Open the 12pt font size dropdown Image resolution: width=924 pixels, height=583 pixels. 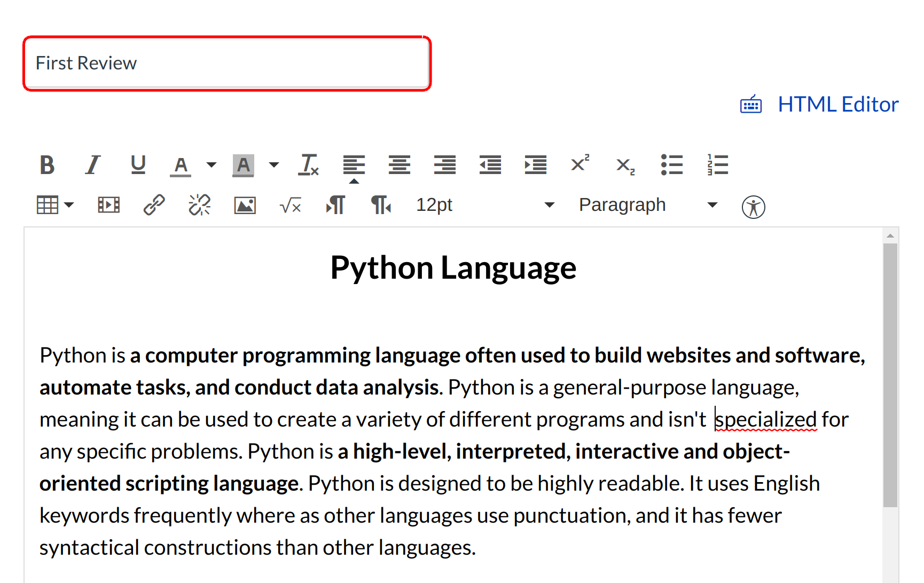485,205
